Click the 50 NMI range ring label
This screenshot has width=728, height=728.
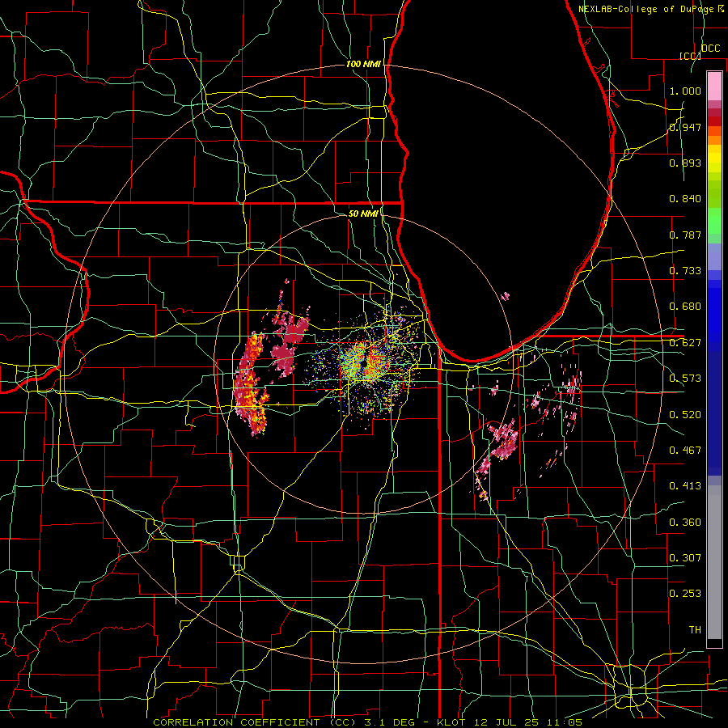point(363,214)
